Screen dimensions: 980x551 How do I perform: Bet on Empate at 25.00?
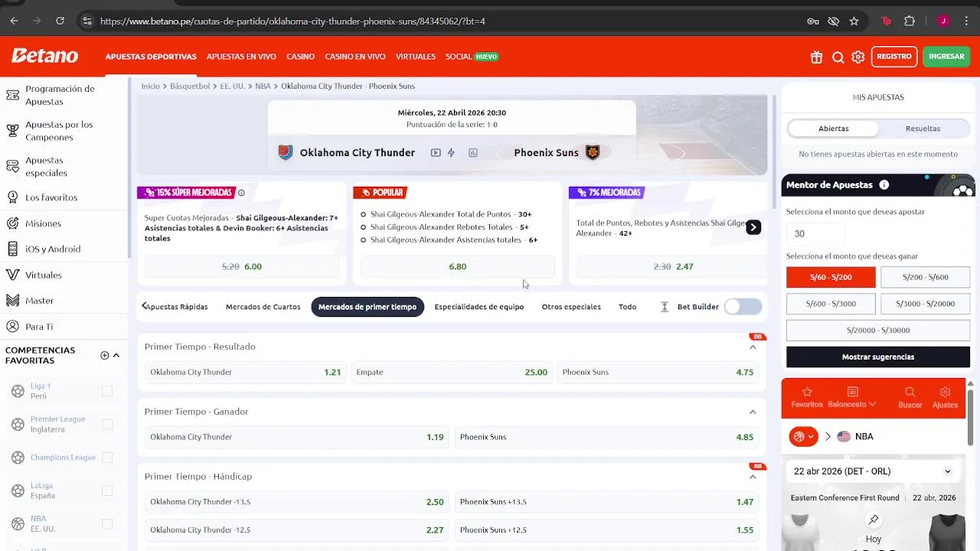coord(452,372)
